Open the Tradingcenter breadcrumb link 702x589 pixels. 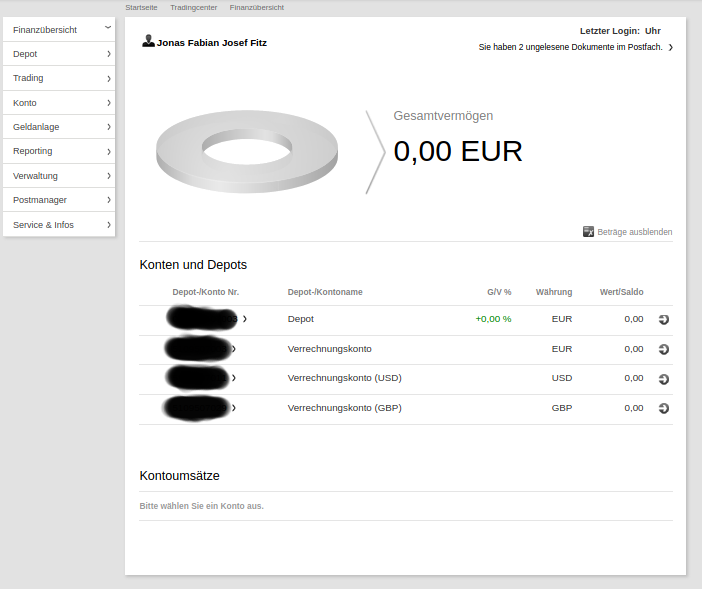pos(193,7)
